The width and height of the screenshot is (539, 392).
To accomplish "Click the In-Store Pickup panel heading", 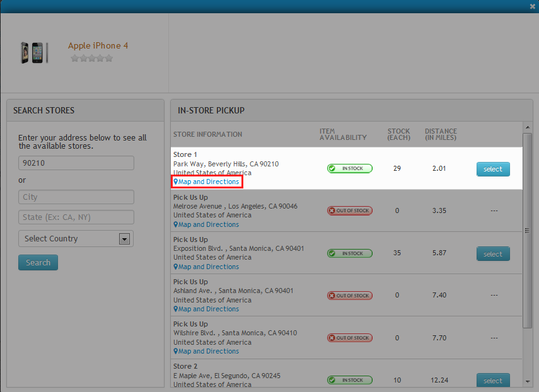I will pyautogui.click(x=211, y=110).
